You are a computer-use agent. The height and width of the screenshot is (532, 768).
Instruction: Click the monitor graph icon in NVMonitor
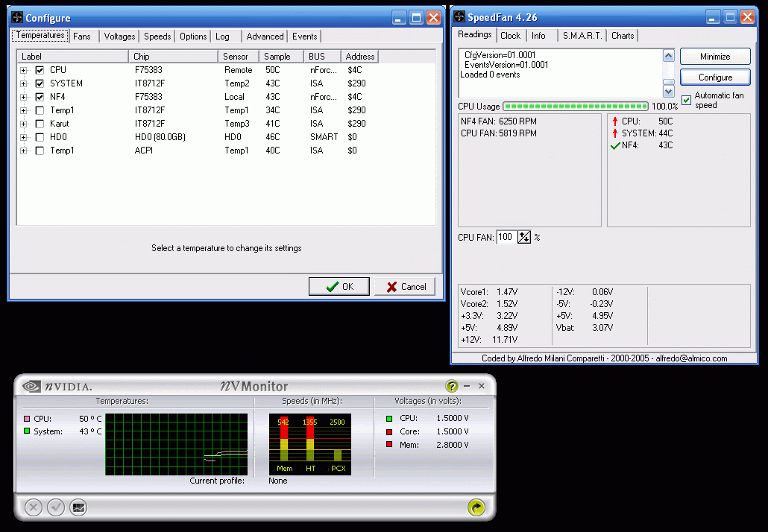pos(78,507)
